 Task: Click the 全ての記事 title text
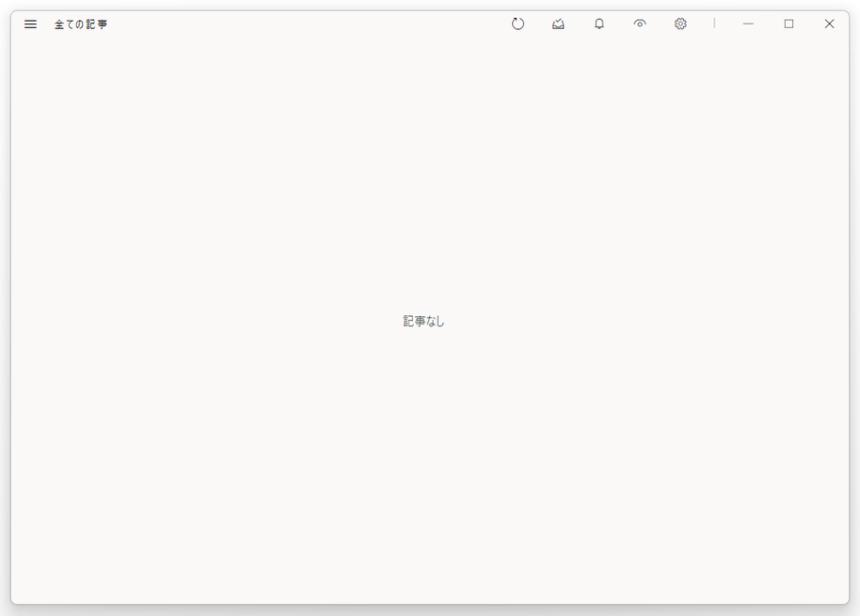81,24
